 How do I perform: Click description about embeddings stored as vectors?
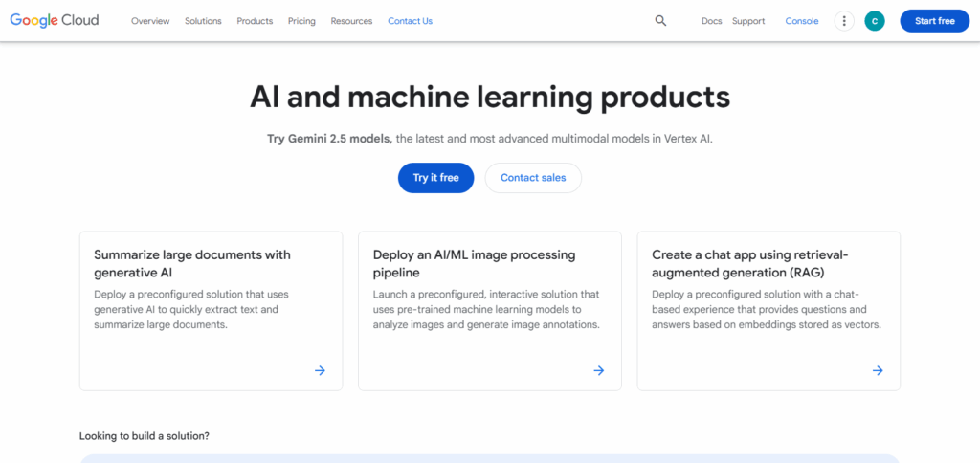767,309
